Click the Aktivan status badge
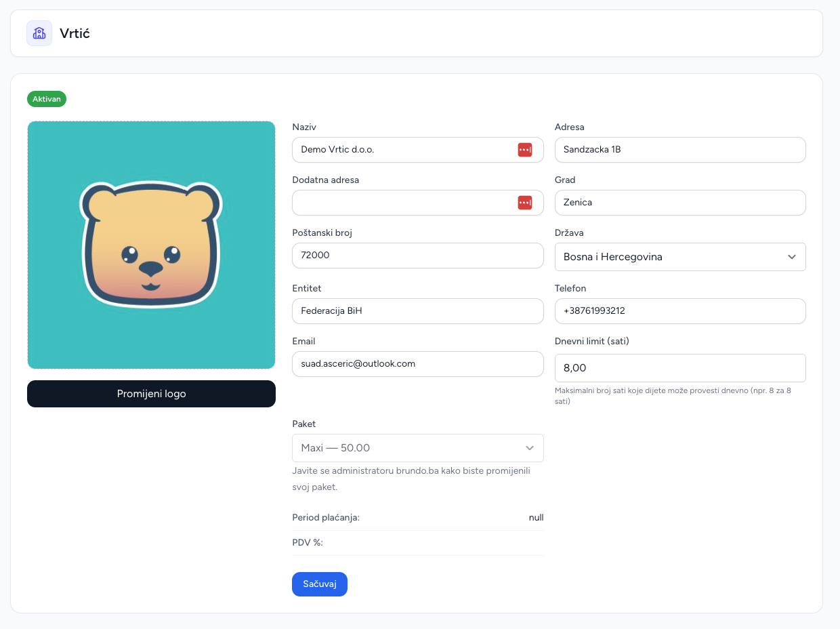840x629 pixels. pos(47,99)
